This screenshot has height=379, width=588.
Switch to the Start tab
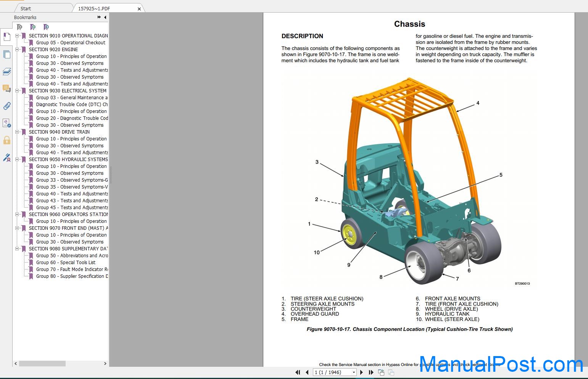(x=26, y=8)
